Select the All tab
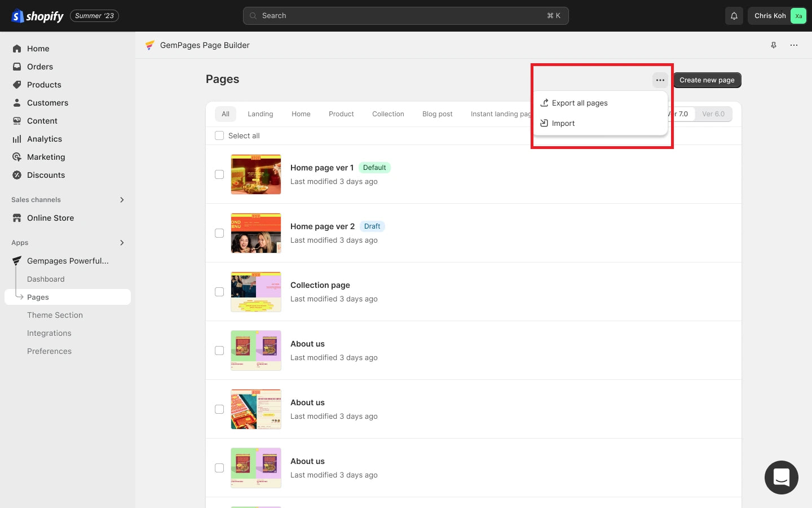The width and height of the screenshot is (812, 508). pyautogui.click(x=226, y=114)
